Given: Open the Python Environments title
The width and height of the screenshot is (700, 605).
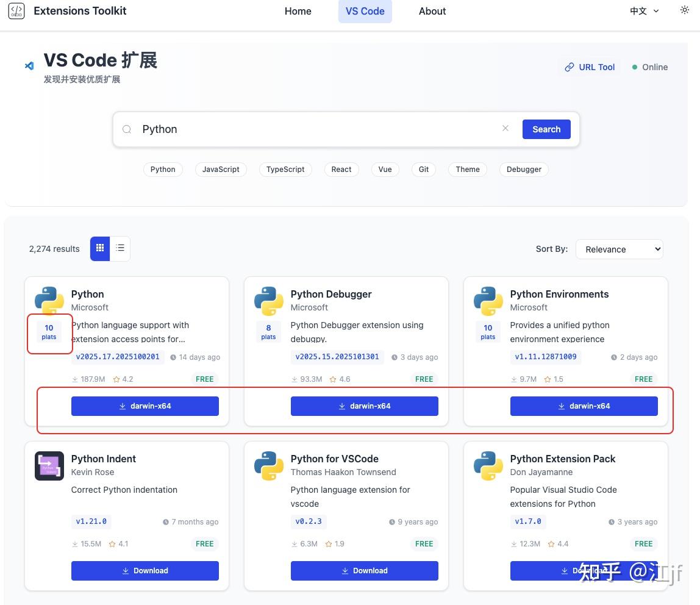Looking at the screenshot, I should pos(559,294).
